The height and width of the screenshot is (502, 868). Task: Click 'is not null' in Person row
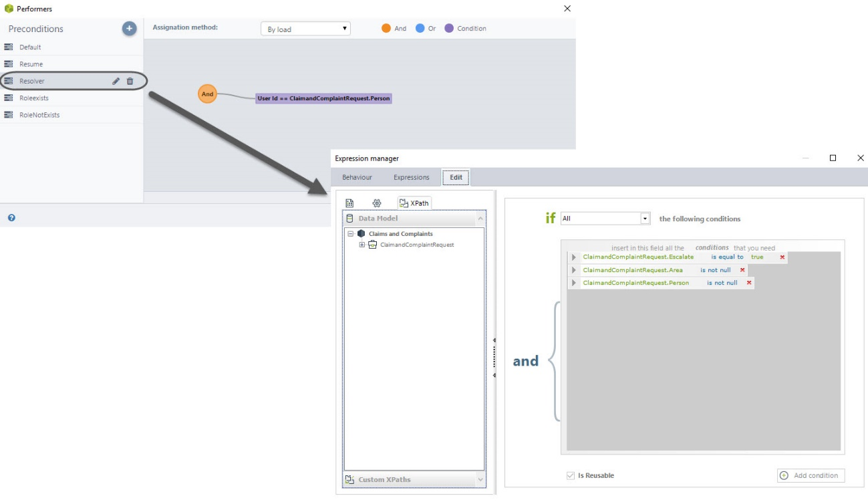pyautogui.click(x=722, y=283)
